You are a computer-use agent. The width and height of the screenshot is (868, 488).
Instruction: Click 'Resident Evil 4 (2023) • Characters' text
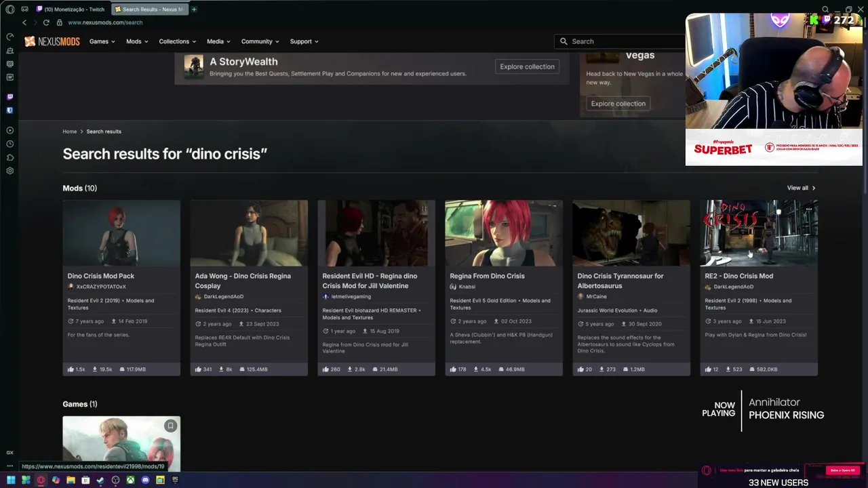point(238,310)
